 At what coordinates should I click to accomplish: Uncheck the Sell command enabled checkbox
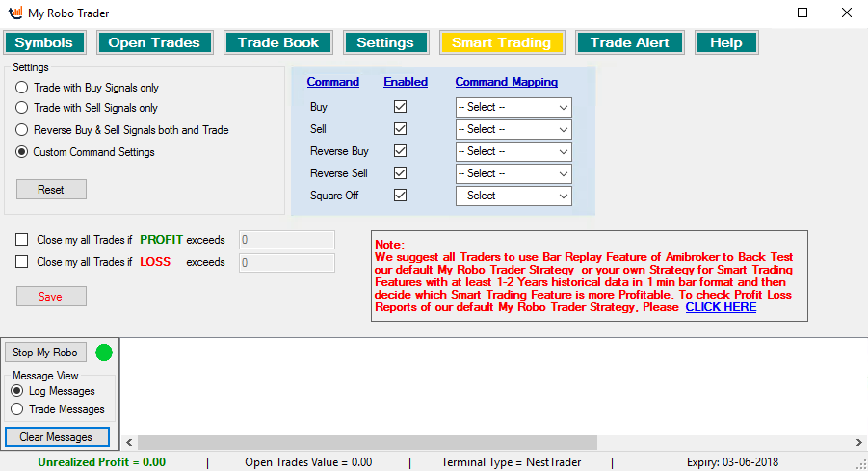(x=400, y=129)
